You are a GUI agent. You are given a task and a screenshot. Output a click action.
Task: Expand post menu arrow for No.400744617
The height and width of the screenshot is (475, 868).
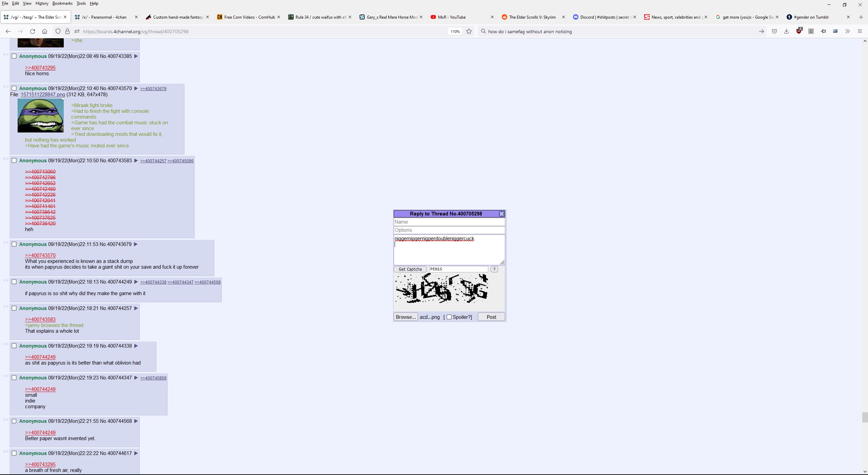[x=136, y=453]
